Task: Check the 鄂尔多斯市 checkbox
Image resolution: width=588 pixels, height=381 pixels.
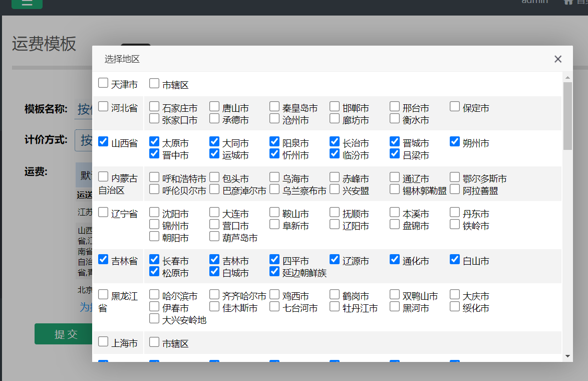Action: click(454, 177)
